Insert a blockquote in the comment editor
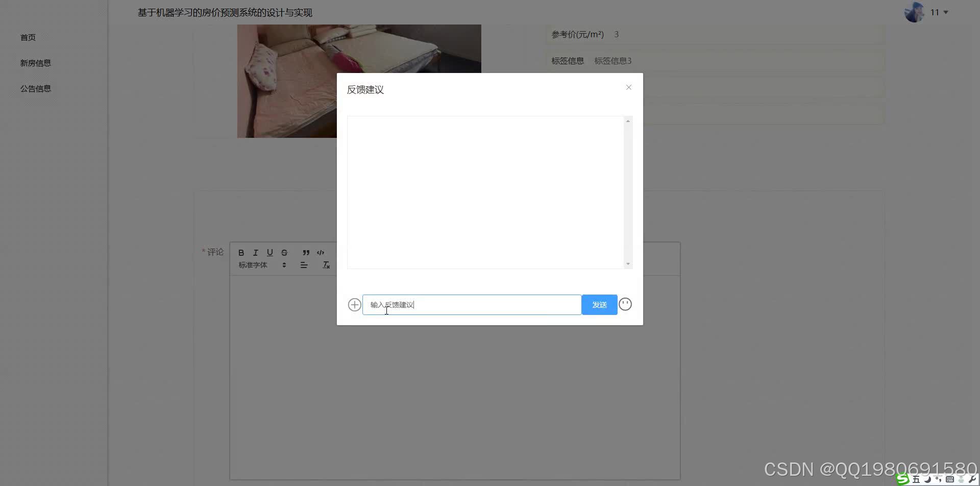 [x=306, y=253]
